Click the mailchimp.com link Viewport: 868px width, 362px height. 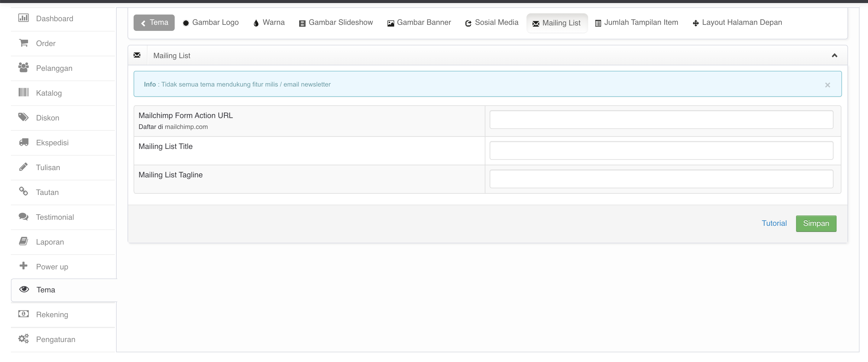pyautogui.click(x=186, y=127)
